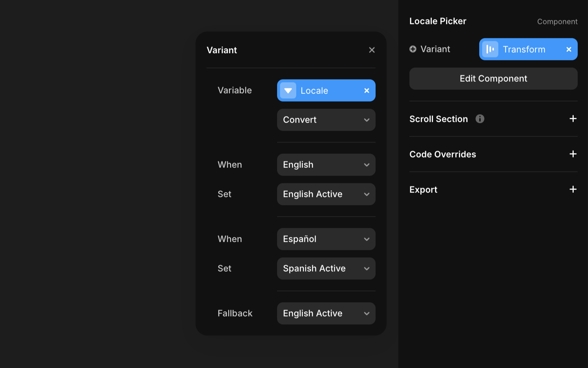The width and height of the screenshot is (588, 368).
Task: Add a Code Override with plus
Action: [x=573, y=154]
